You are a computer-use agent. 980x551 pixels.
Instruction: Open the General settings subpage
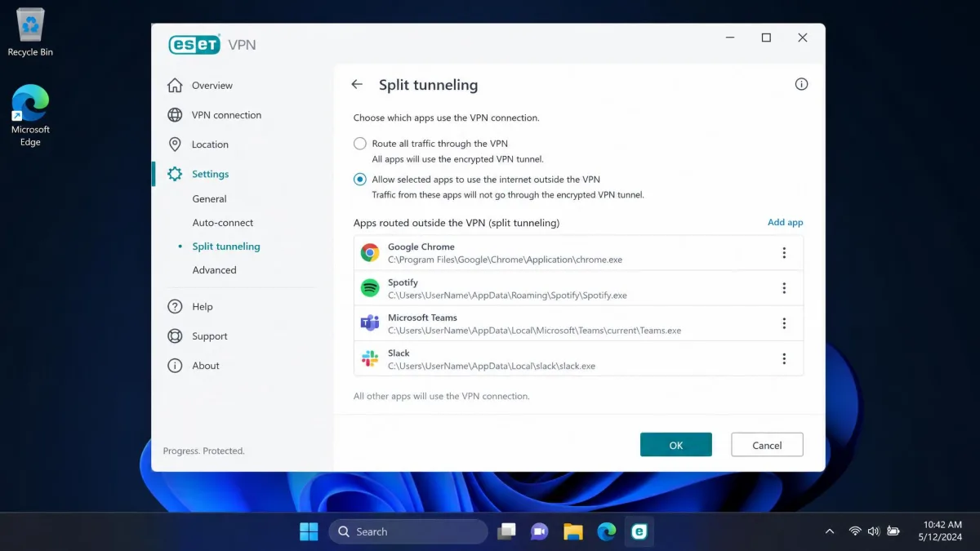209,199
